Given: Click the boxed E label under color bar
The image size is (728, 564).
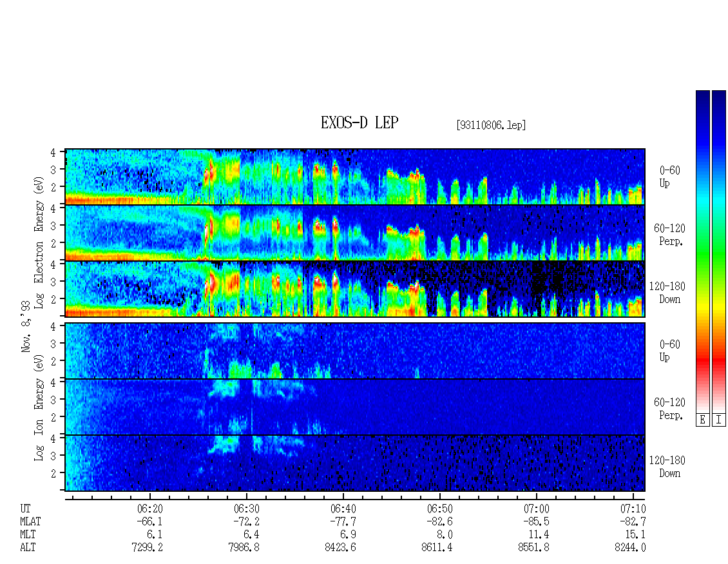Looking at the screenshot, I should pos(702,420).
